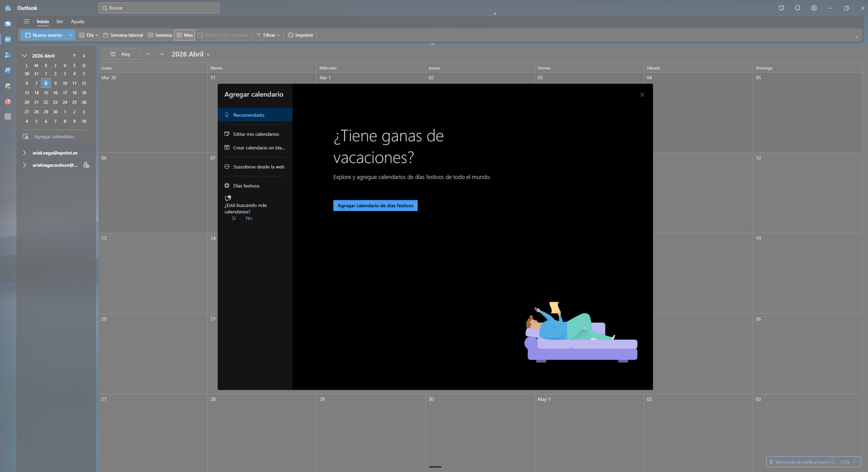Image resolution: width=868 pixels, height=472 pixels.
Task: Close the Agregar calendario dialog
Action: tap(642, 94)
